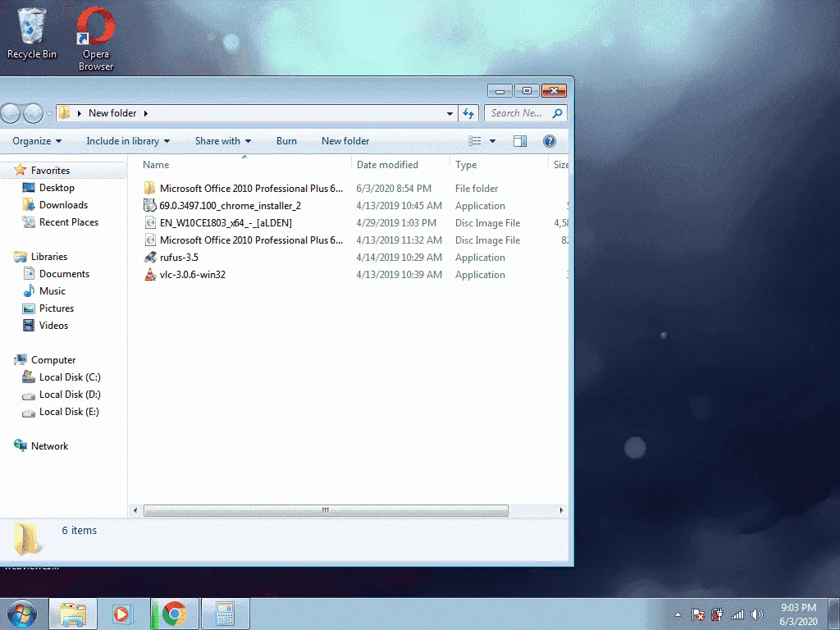Open Explorer help question mark
The height and width of the screenshot is (630, 840).
(x=549, y=141)
